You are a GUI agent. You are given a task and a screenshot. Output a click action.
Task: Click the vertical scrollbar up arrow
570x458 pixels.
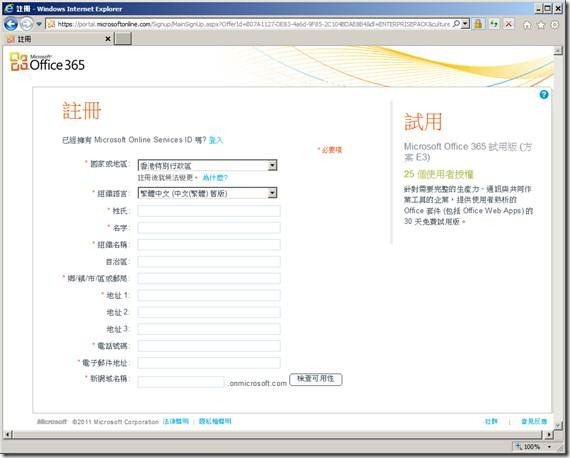558,51
